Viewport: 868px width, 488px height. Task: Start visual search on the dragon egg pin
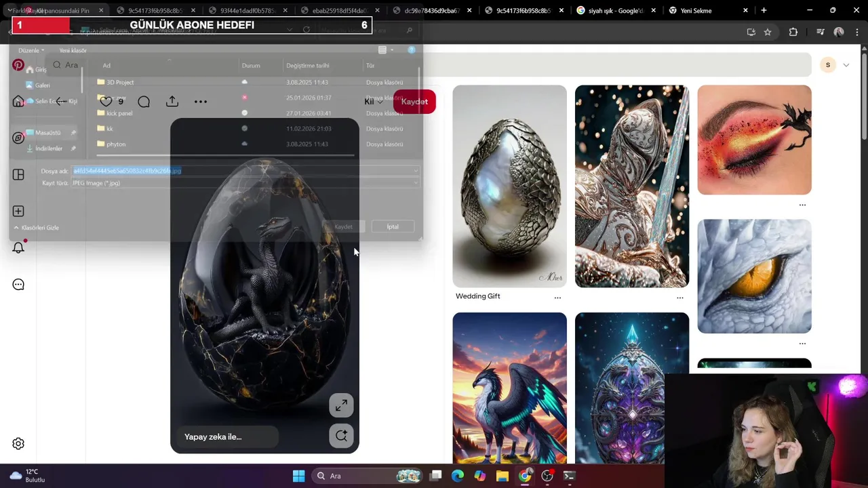pyautogui.click(x=341, y=436)
